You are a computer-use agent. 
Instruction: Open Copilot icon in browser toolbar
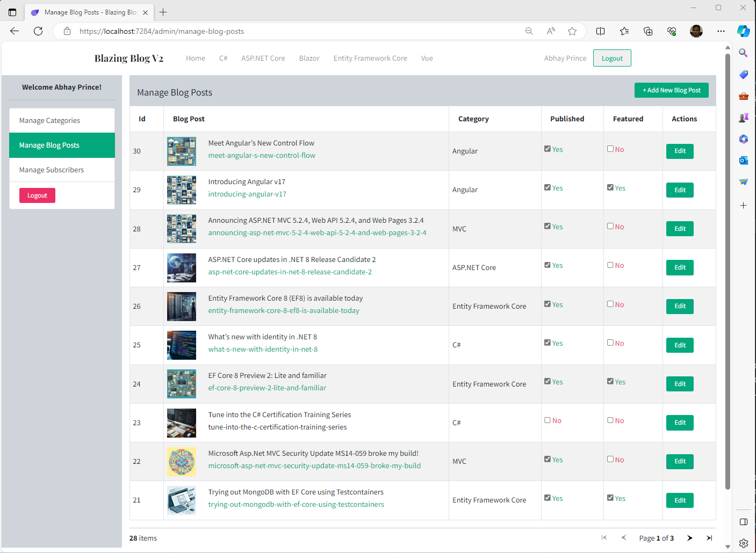[743, 31]
